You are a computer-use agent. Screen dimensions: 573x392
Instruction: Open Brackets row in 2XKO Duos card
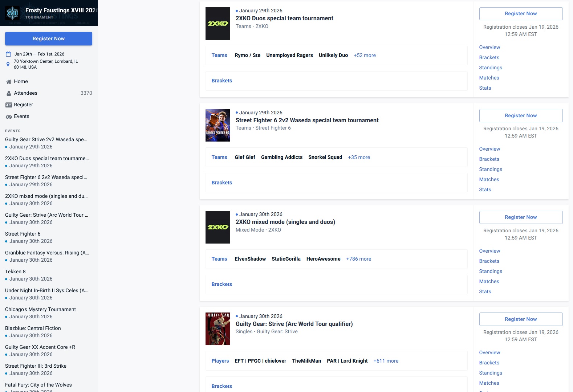tap(336, 81)
